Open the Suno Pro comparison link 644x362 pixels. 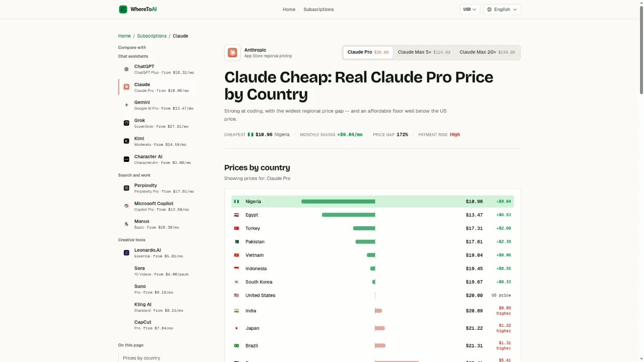point(158,289)
